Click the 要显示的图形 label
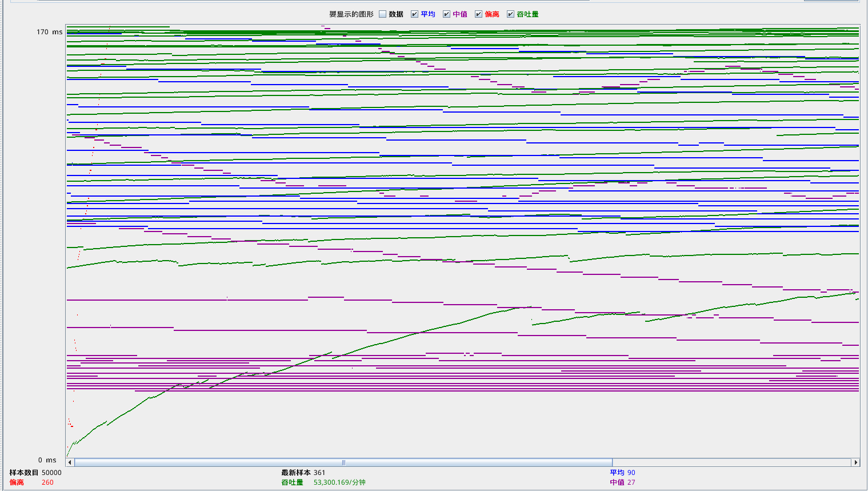868x491 pixels. point(351,14)
